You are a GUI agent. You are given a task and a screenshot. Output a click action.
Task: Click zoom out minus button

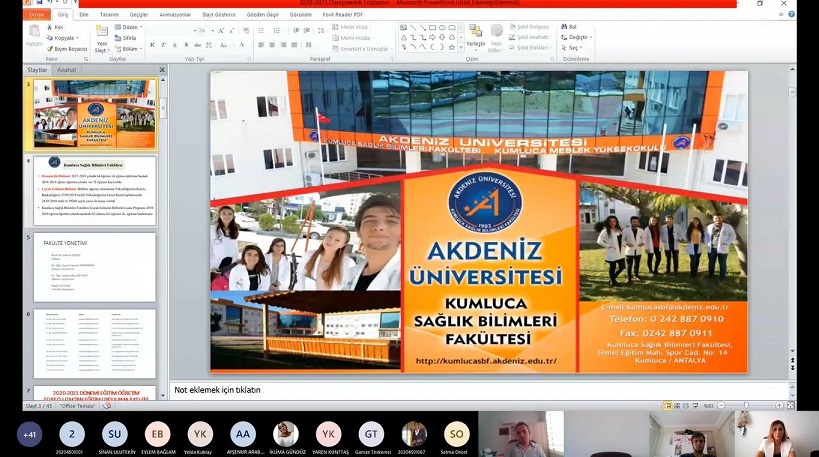(721, 405)
